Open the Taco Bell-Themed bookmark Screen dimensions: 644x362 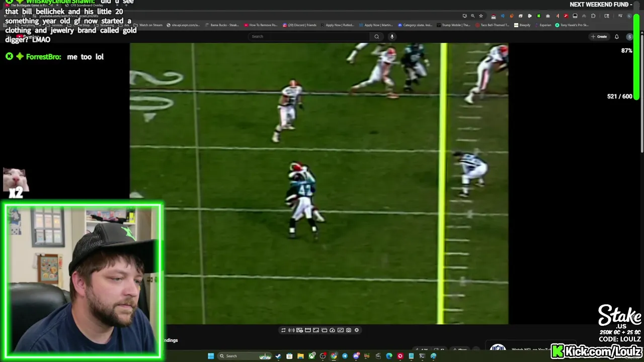(x=493, y=25)
